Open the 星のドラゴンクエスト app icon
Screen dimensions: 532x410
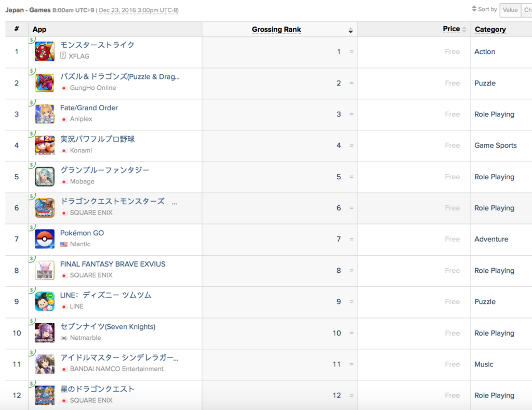point(45,395)
